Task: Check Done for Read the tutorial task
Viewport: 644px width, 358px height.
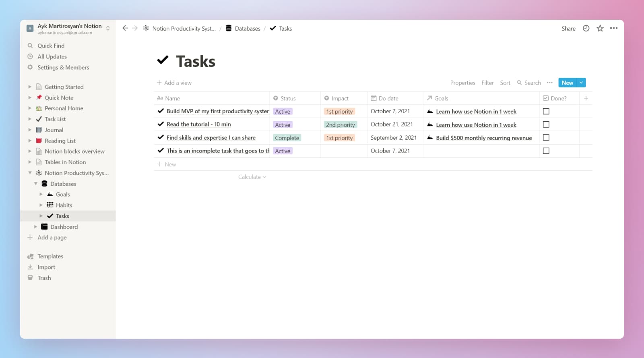Action: tap(546, 124)
